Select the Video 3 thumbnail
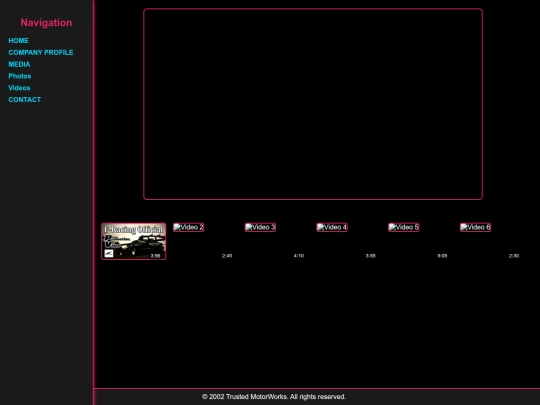540x405 pixels. pyautogui.click(x=260, y=227)
